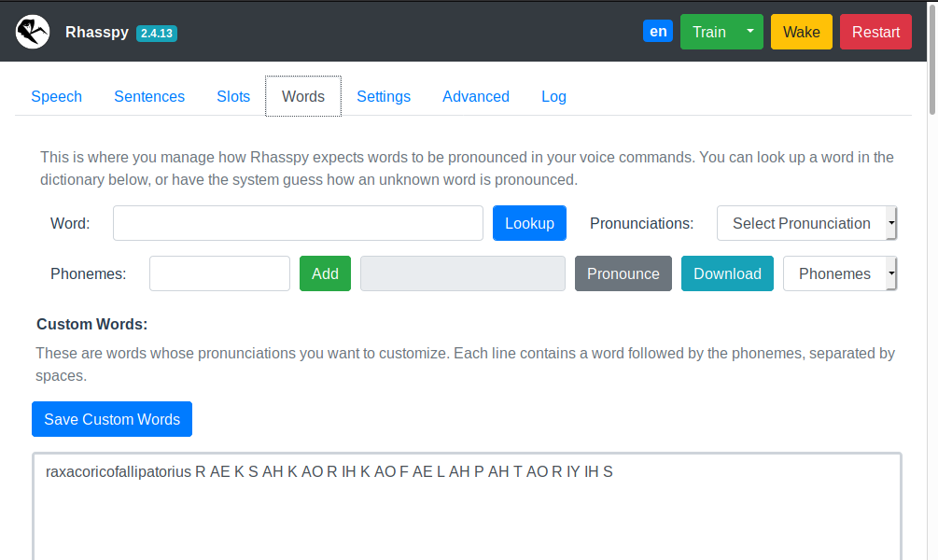Go to the Settings tab

[384, 96]
